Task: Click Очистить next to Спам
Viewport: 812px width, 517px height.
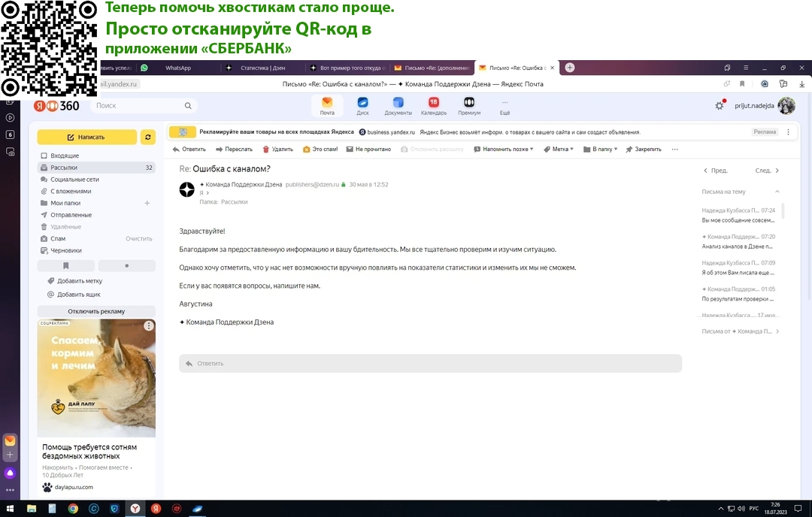Action: (x=139, y=238)
